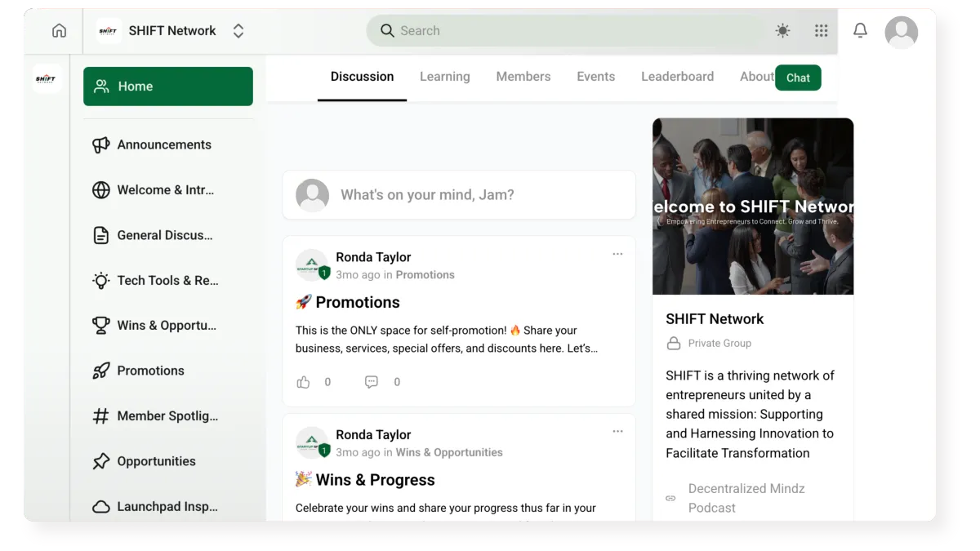Click trophy icon for Wins & Opportunities
The width and height of the screenshot is (980, 551).
tap(100, 326)
